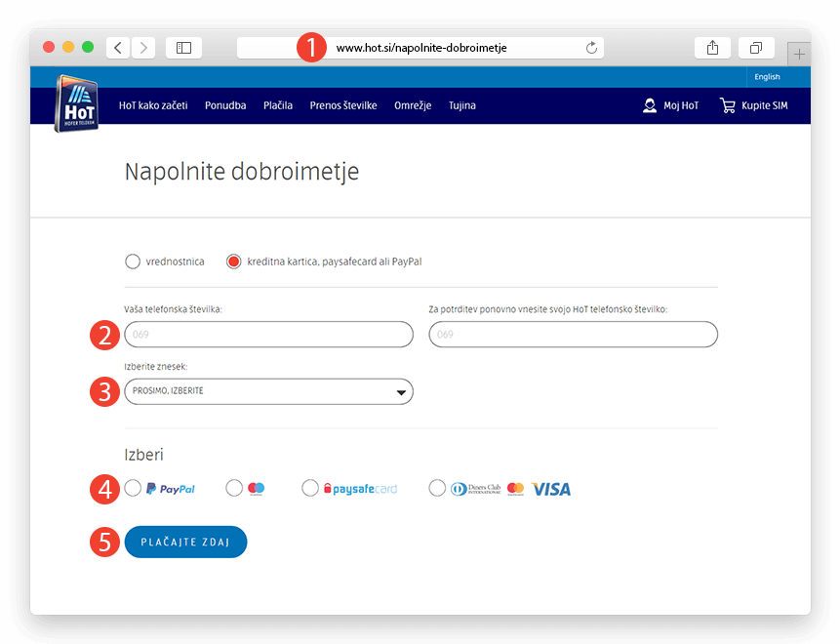Open the Izberite znesek dropdown

point(269,391)
